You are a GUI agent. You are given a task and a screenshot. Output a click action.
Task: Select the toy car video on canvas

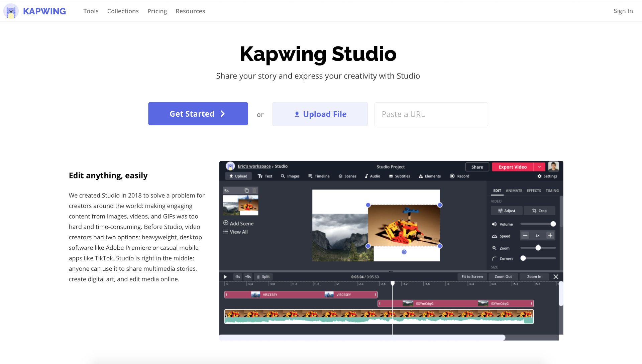pos(404,226)
